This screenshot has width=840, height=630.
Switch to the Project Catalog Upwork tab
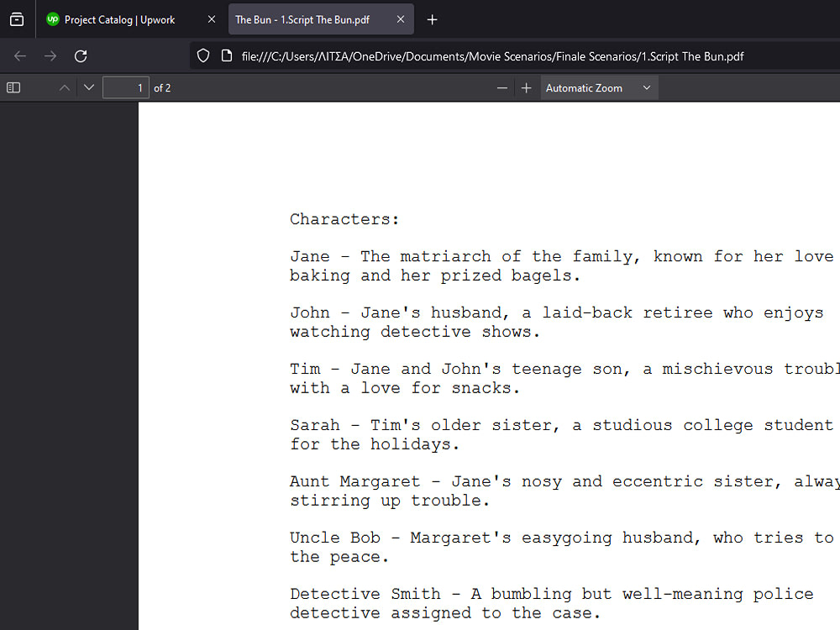[x=118, y=18]
